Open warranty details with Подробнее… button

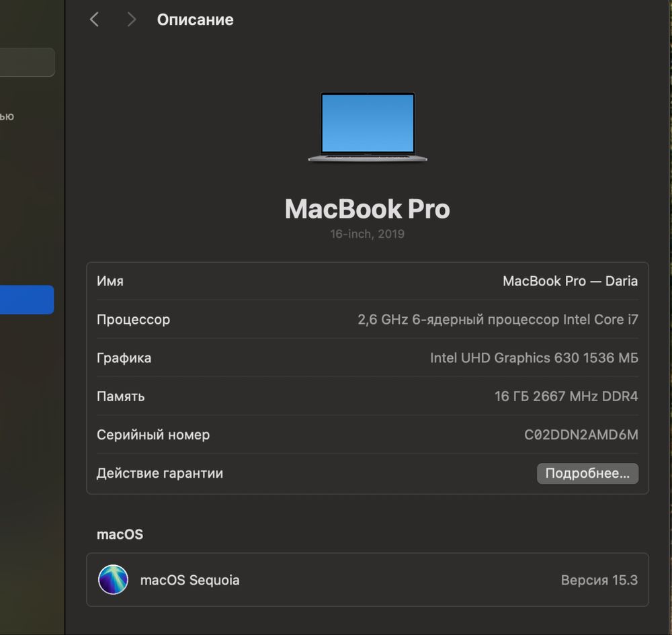[x=587, y=474]
